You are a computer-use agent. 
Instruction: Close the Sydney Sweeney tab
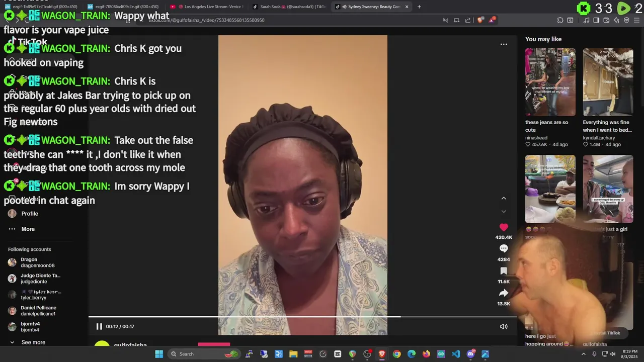tap(407, 7)
